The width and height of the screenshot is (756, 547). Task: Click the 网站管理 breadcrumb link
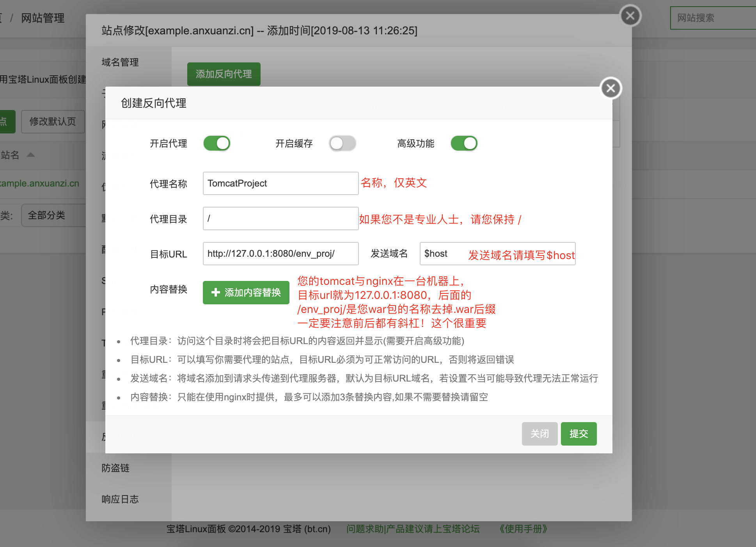[x=43, y=18]
